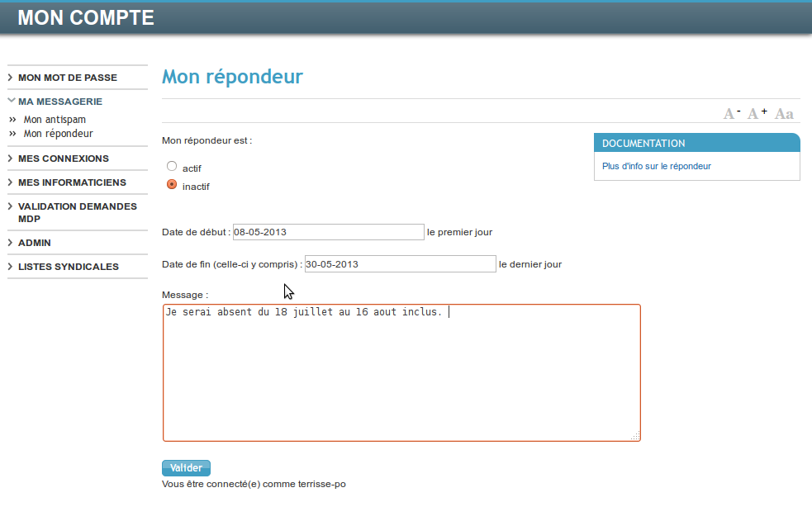Click the chevron icon before MON MOT DE PASSE

[x=8, y=77]
